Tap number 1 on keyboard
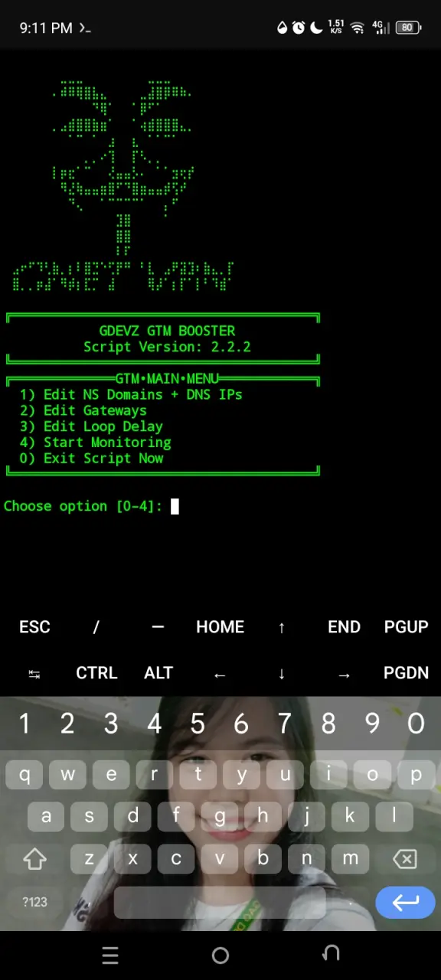Screen dimensions: 441x980 coord(24,724)
